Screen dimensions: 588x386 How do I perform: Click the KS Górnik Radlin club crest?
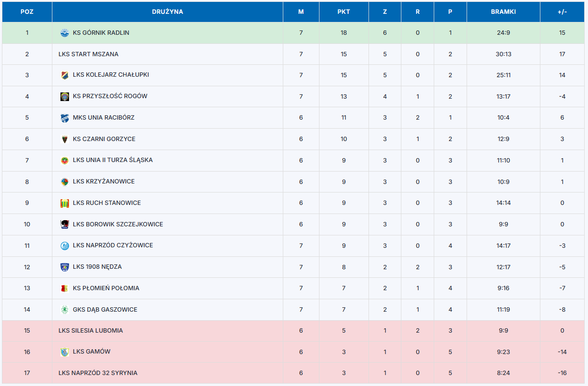pos(65,33)
